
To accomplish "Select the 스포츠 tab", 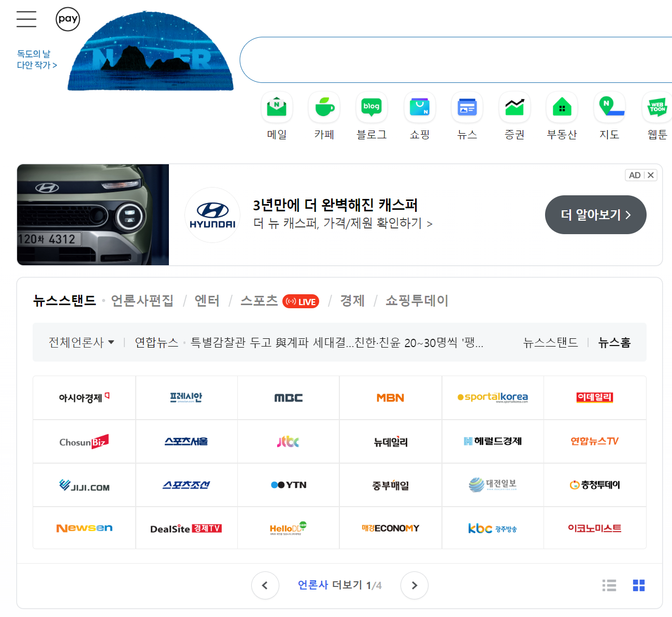I will (x=259, y=300).
